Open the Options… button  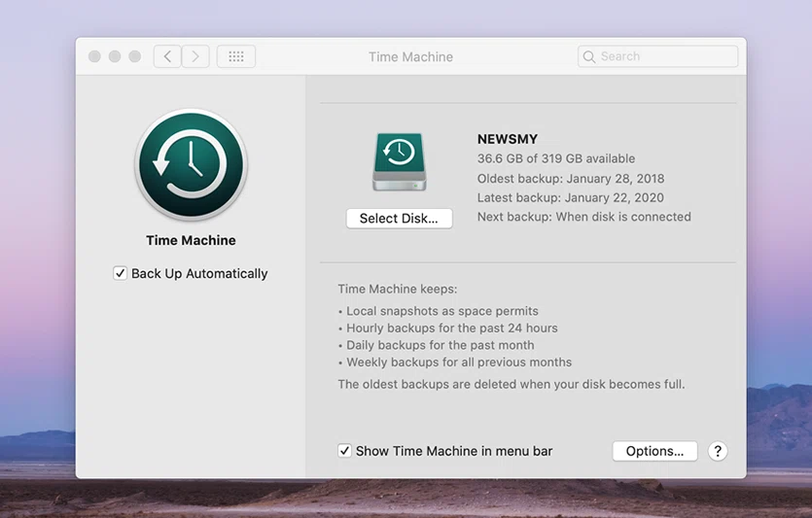pyautogui.click(x=654, y=451)
